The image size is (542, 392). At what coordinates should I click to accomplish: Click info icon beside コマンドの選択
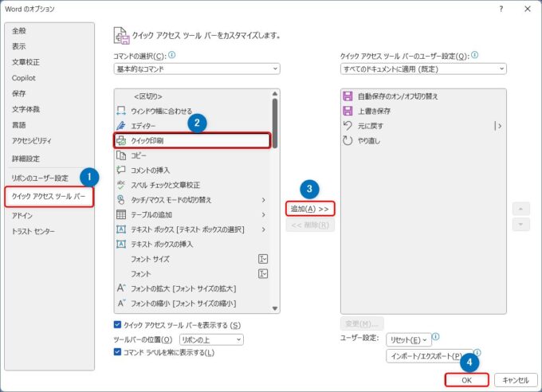click(172, 55)
